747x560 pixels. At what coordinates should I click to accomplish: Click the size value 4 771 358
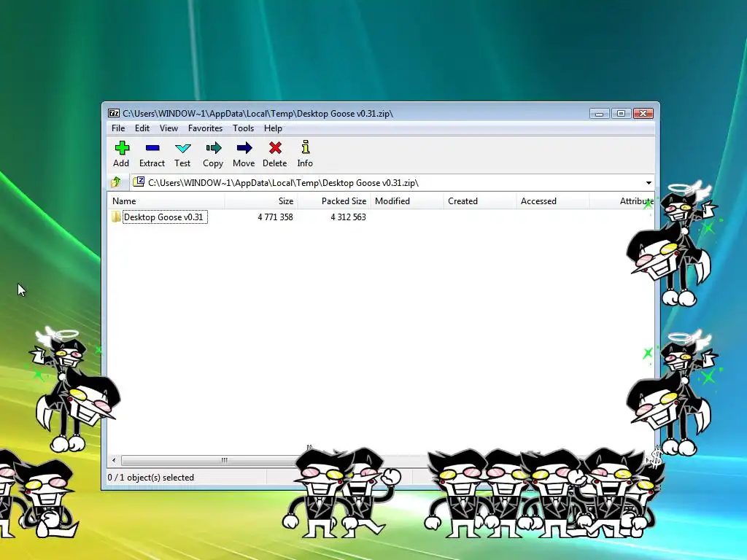tap(275, 217)
